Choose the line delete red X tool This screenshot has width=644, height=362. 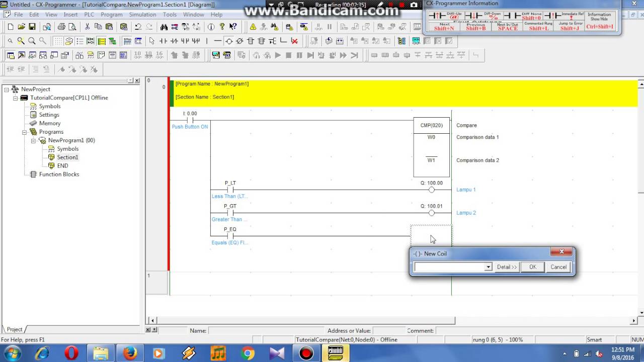[x=294, y=41]
